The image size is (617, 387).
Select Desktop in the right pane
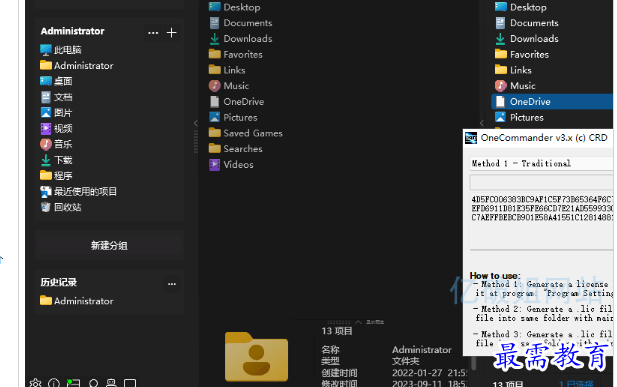click(521, 7)
